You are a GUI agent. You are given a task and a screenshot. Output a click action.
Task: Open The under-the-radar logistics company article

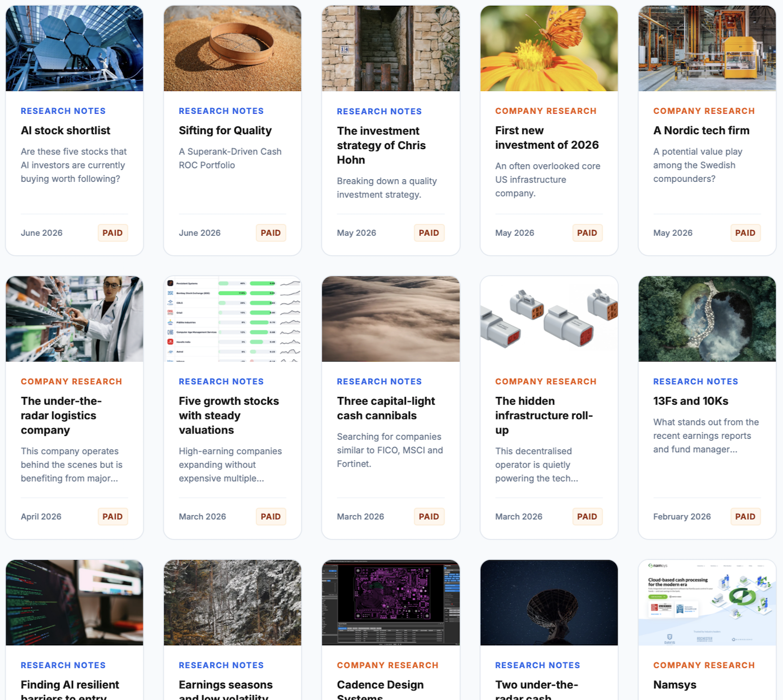[61, 415]
